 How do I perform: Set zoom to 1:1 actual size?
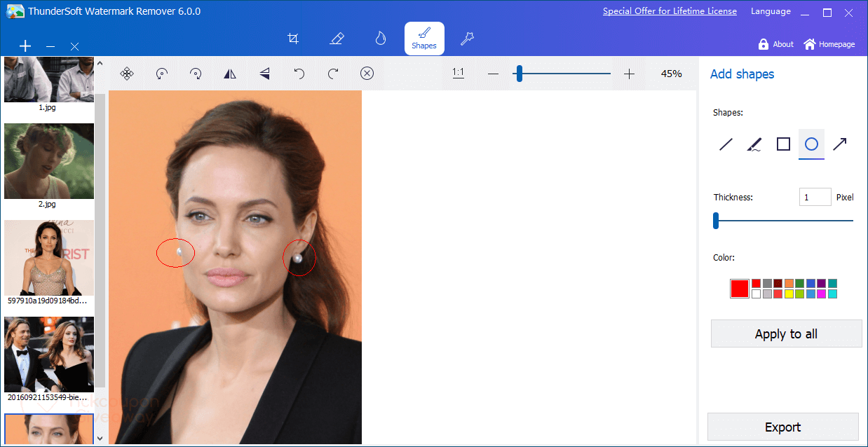tap(459, 73)
